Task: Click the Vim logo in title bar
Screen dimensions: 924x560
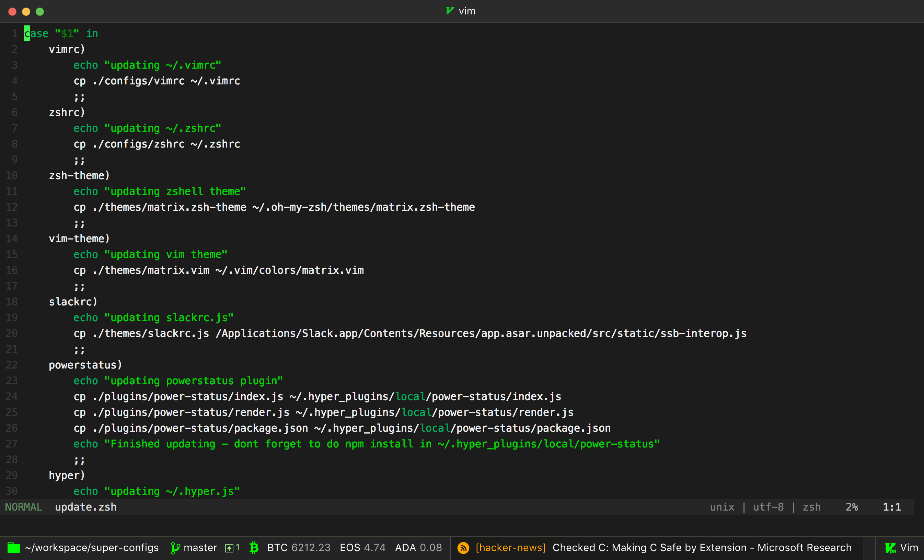Action: [450, 11]
